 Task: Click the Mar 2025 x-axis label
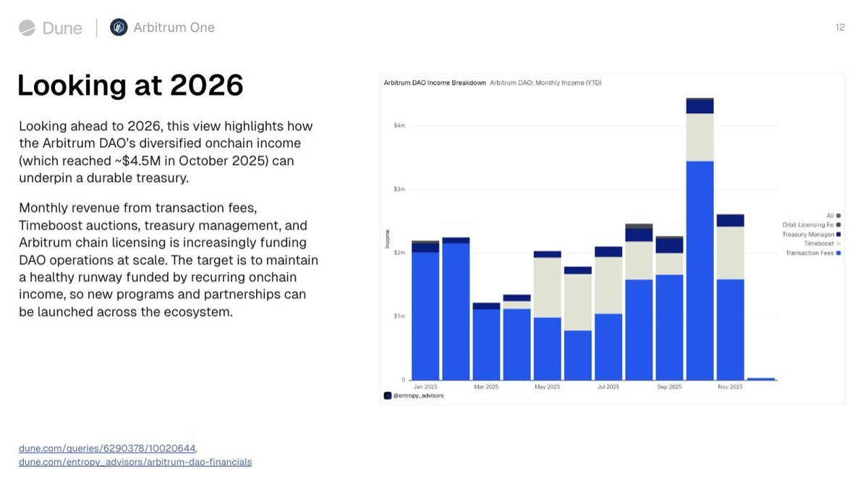(486, 387)
